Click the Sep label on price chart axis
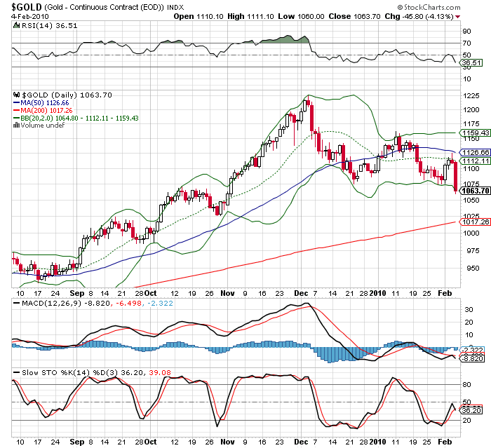 tap(77, 293)
